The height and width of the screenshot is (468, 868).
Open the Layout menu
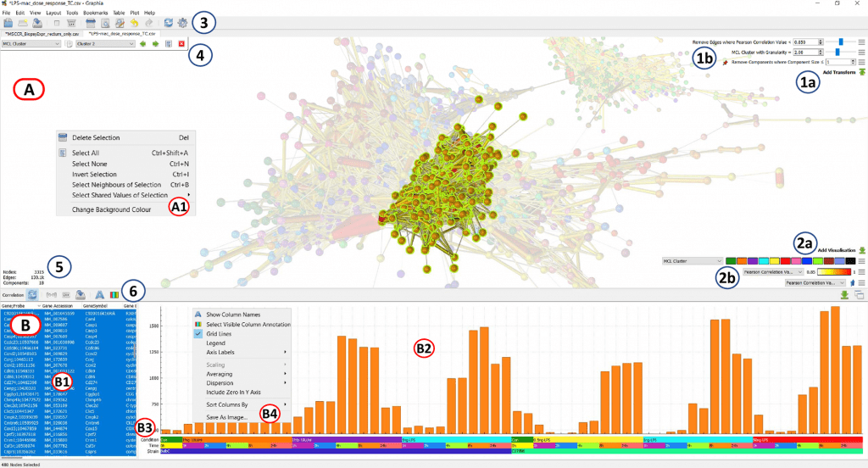tap(53, 14)
